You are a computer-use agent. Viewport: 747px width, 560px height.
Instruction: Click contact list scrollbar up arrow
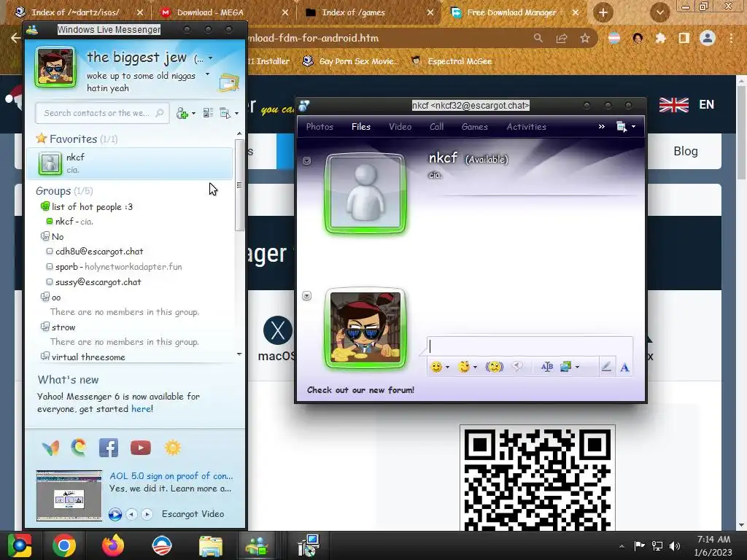point(239,134)
